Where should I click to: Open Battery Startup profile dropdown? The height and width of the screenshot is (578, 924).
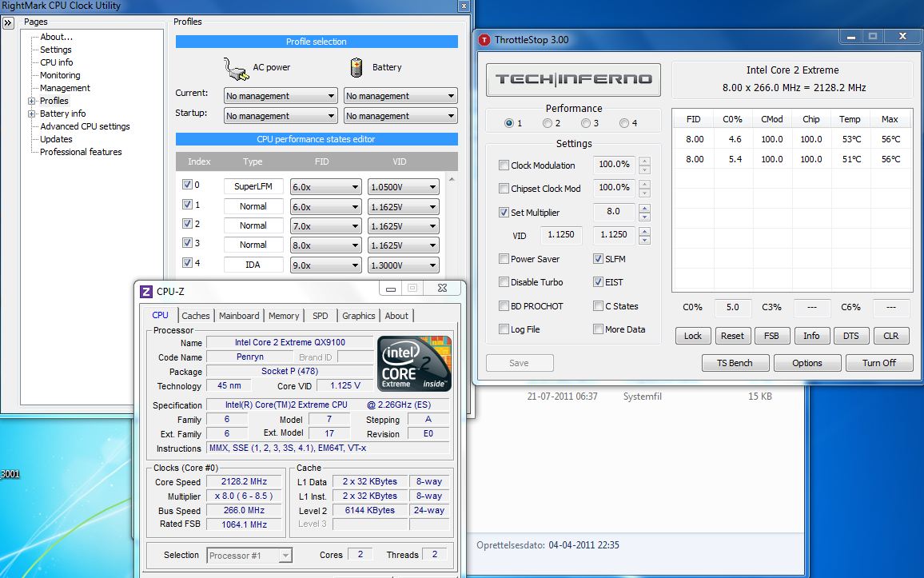point(400,116)
